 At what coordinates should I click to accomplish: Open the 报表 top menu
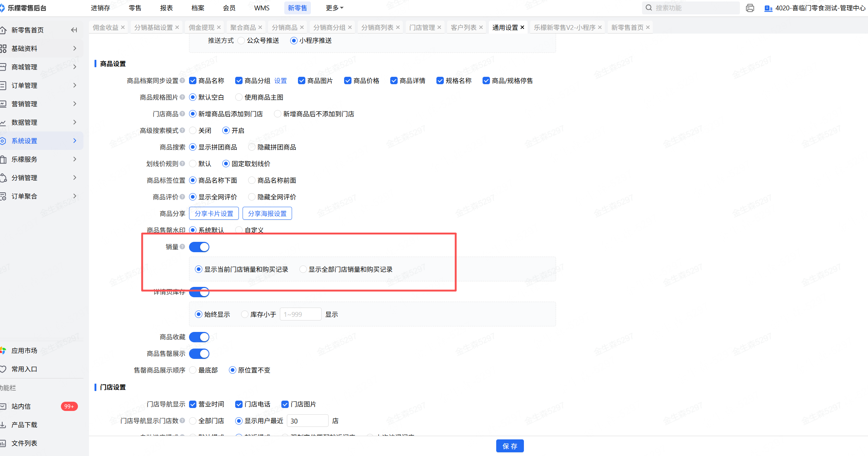tap(166, 8)
